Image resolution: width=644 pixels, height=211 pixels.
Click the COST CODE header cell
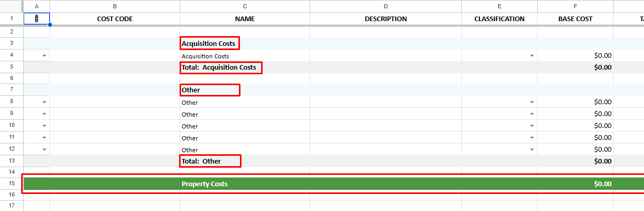115,19
